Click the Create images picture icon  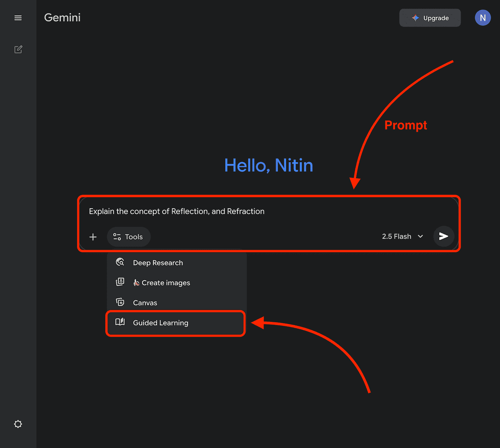pyautogui.click(x=120, y=282)
